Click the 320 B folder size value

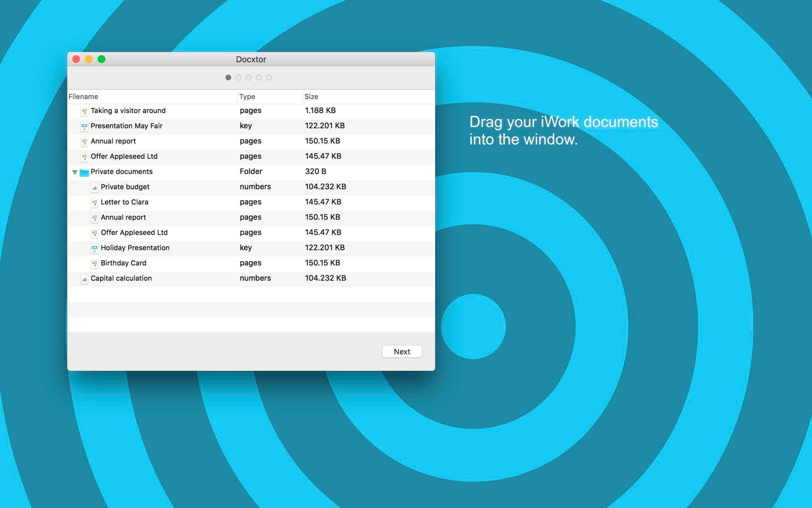pyautogui.click(x=316, y=171)
